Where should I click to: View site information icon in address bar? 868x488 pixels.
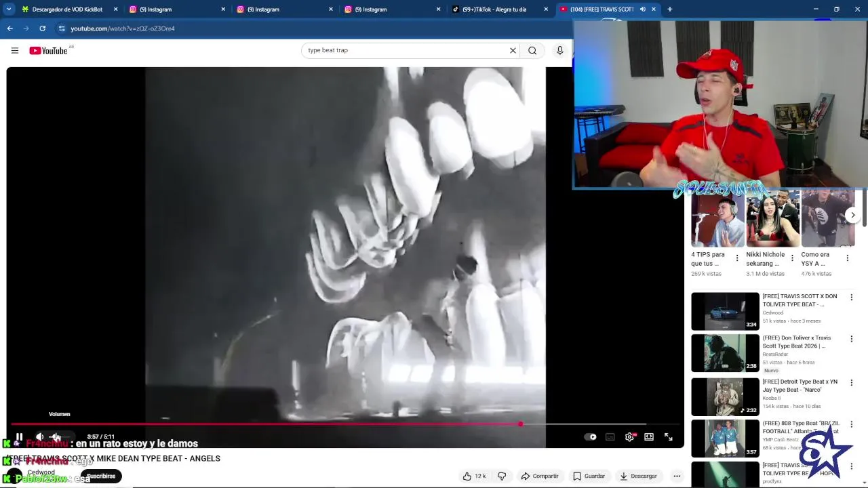click(62, 28)
